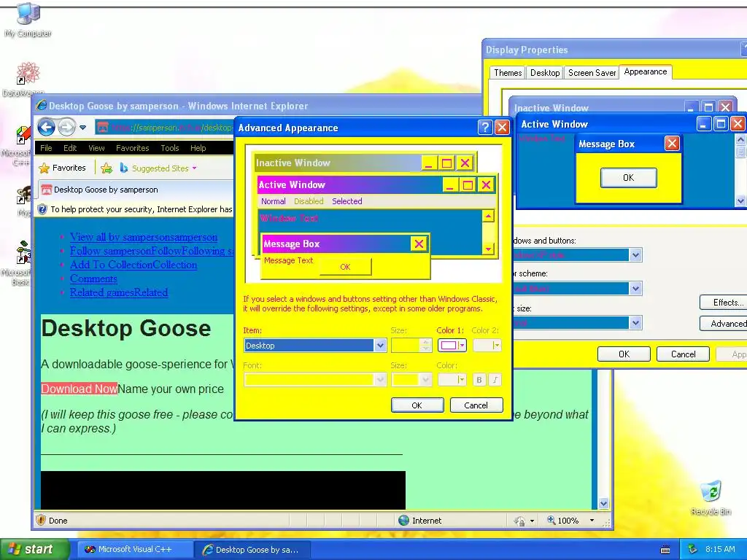
Task: Select the Appearance tab in Display Properties
Action: click(646, 72)
